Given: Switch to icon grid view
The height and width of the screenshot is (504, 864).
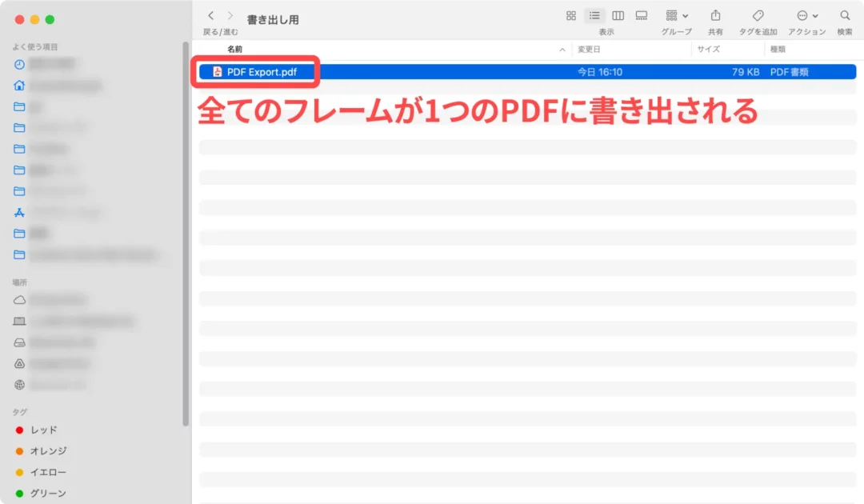Looking at the screenshot, I should click(571, 16).
